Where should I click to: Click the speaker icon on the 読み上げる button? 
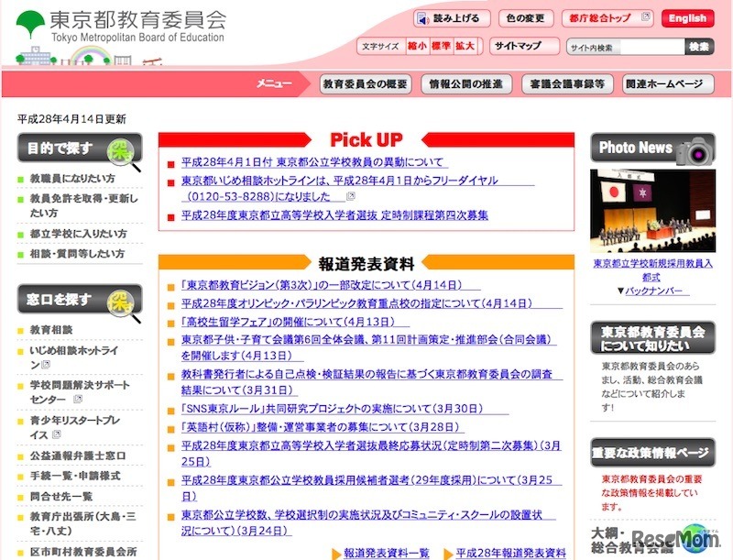point(421,18)
